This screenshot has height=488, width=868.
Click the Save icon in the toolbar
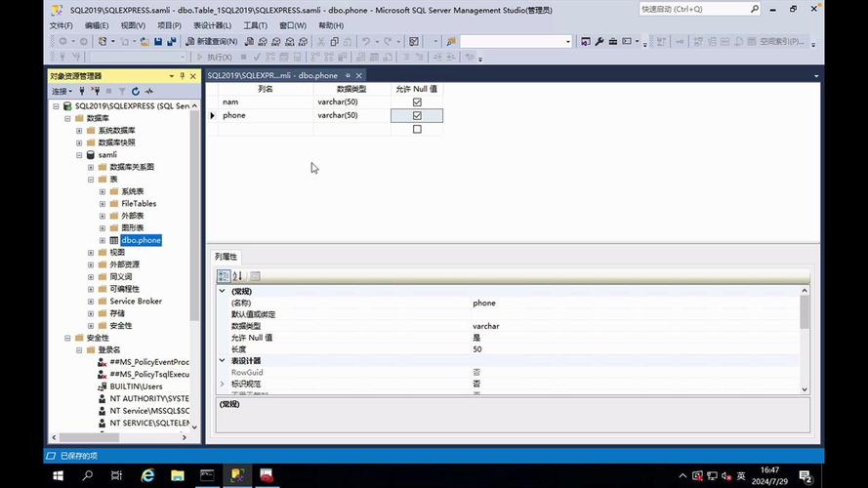(158, 42)
